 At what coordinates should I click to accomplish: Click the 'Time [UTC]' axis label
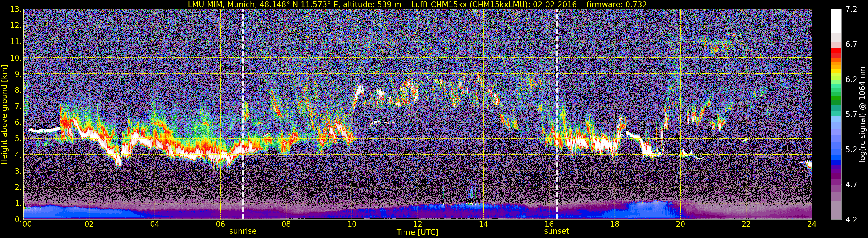pyautogui.click(x=417, y=232)
